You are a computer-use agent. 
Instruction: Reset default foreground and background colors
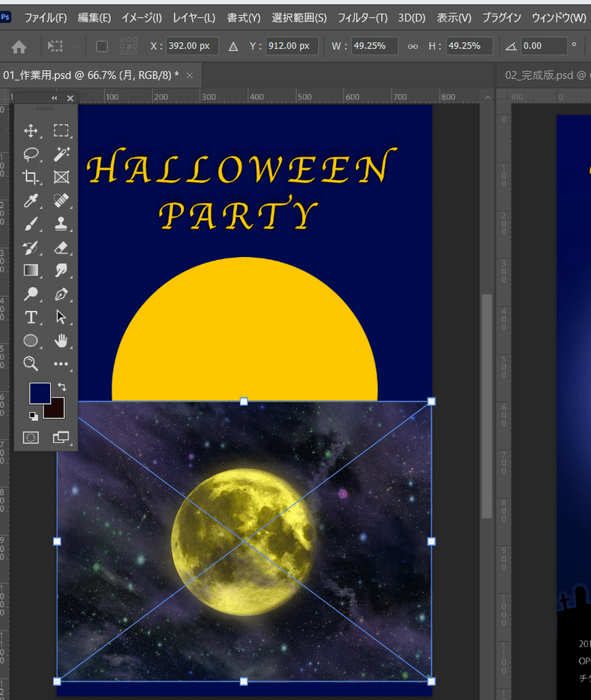pos(33,416)
